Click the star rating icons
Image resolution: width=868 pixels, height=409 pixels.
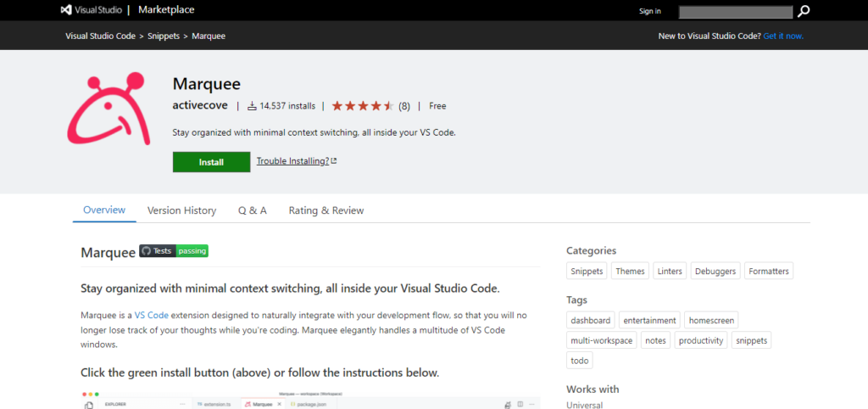(x=362, y=106)
